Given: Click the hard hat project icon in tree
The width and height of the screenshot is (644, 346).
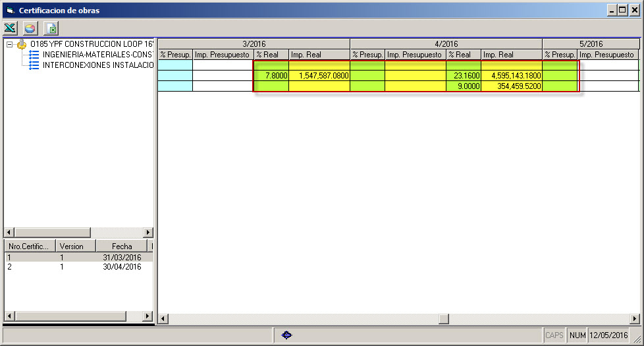Looking at the screenshot, I should pos(22,44).
